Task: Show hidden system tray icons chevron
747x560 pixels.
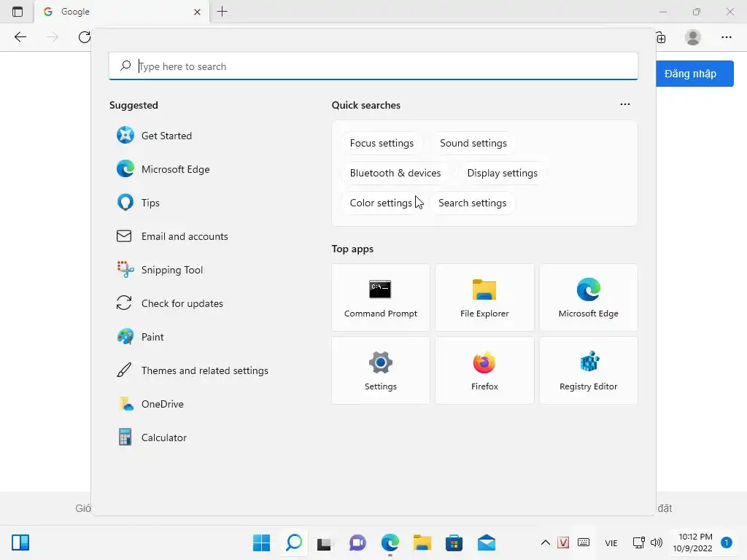Action: (546, 542)
